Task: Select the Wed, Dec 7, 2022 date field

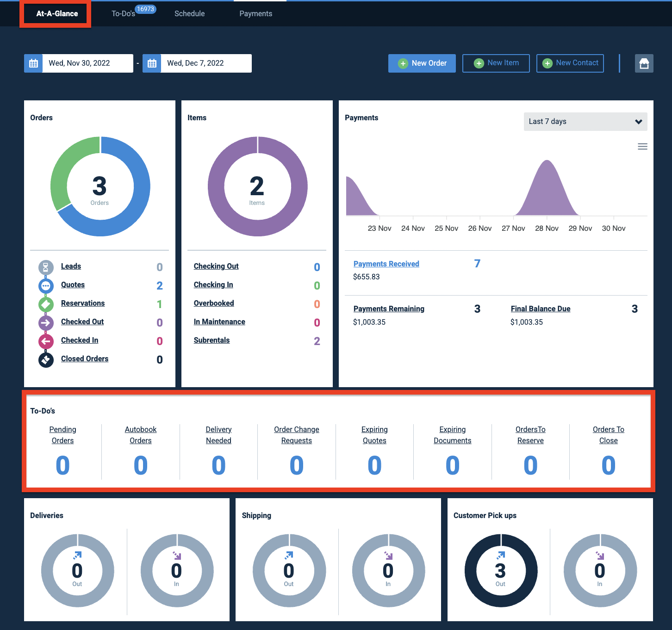Action: point(206,63)
